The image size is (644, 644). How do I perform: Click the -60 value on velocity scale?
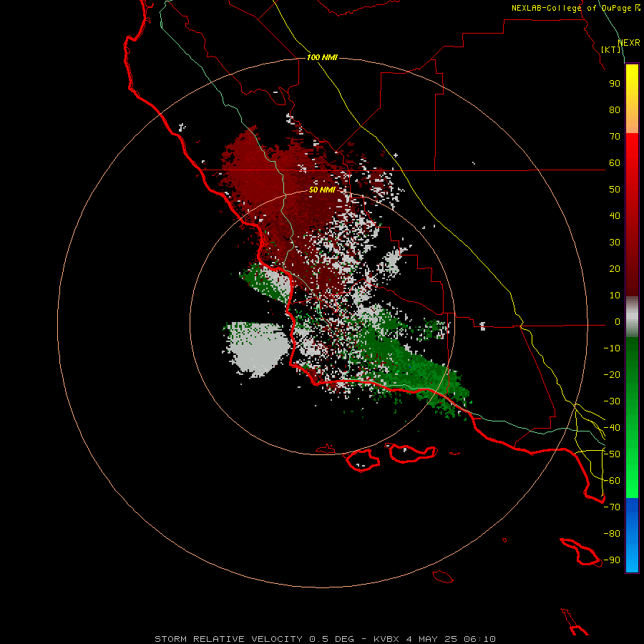(x=612, y=481)
